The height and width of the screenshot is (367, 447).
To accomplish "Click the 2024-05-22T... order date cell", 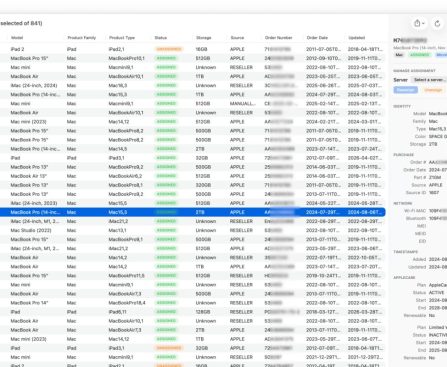I will 323,203.
